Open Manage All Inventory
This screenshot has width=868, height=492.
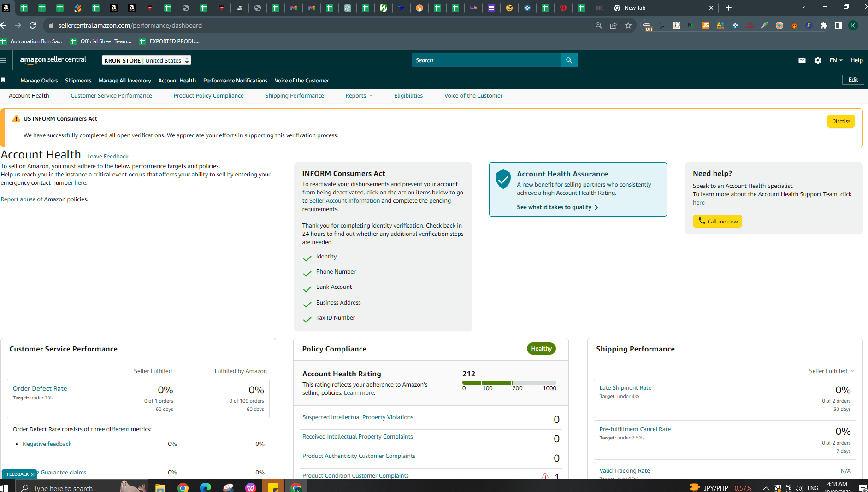pyautogui.click(x=125, y=80)
